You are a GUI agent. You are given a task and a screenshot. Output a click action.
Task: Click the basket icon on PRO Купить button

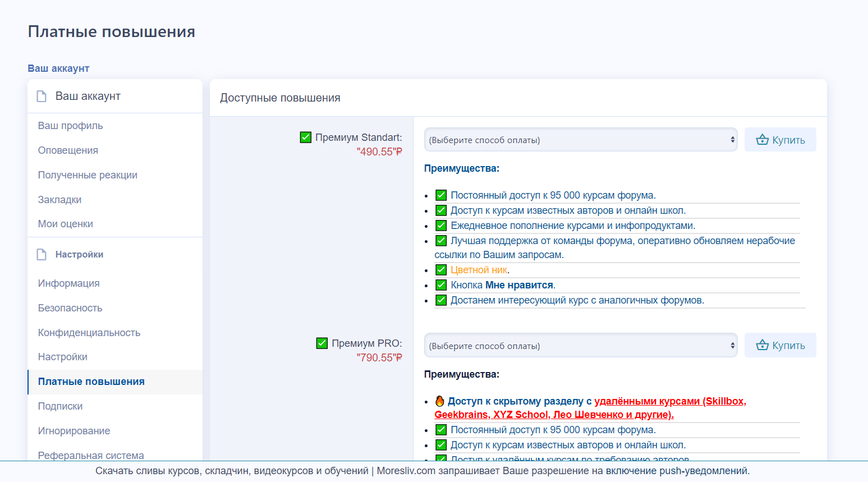click(x=762, y=345)
